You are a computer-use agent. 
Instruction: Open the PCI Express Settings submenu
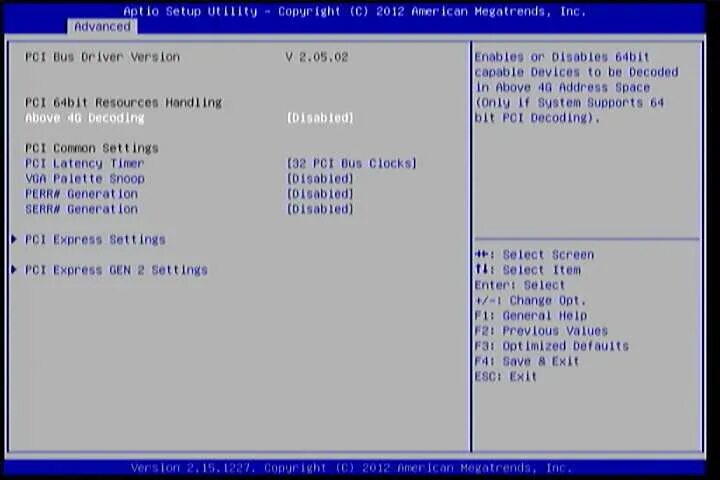[95, 240]
